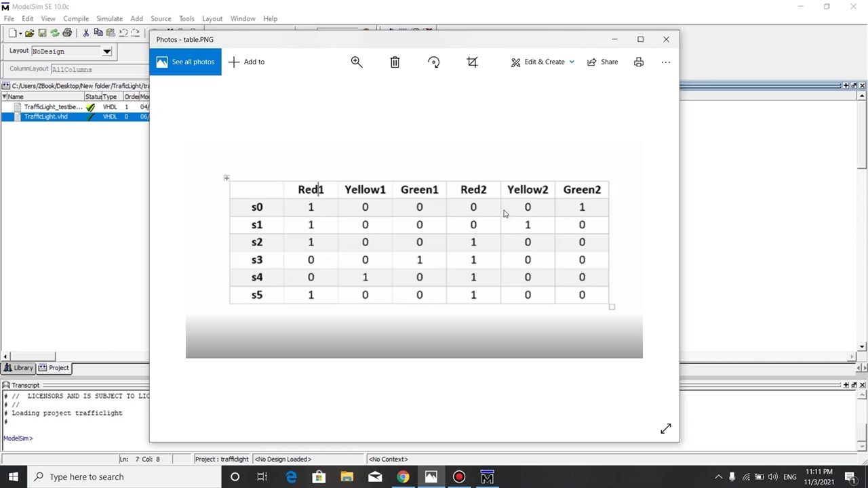Delete the photo with trash icon
This screenshot has height=488, width=868.
[x=395, y=62]
